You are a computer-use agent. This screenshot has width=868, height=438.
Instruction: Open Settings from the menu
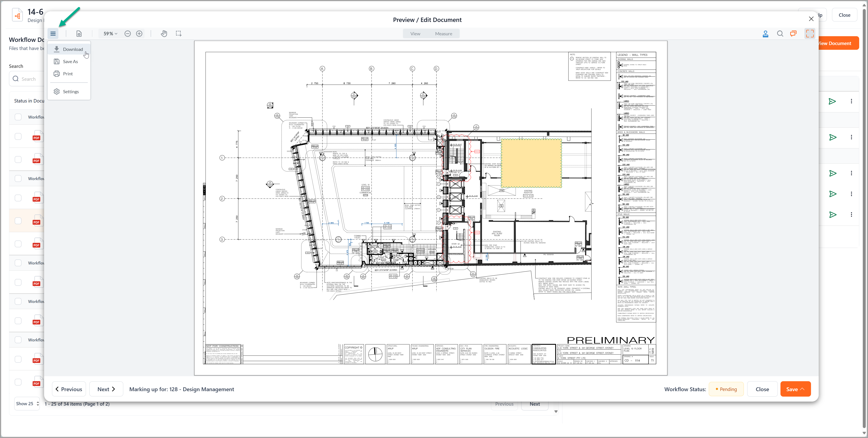coord(69,92)
